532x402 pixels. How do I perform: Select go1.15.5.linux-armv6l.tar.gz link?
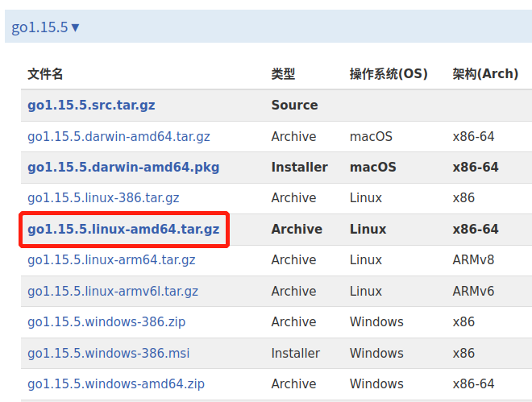point(113,292)
